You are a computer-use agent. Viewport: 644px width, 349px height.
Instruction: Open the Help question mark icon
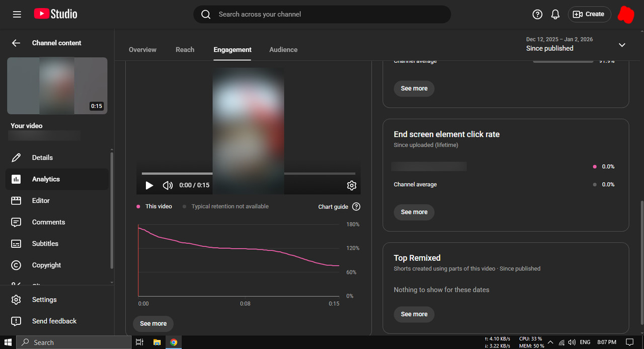click(x=537, y=14)
